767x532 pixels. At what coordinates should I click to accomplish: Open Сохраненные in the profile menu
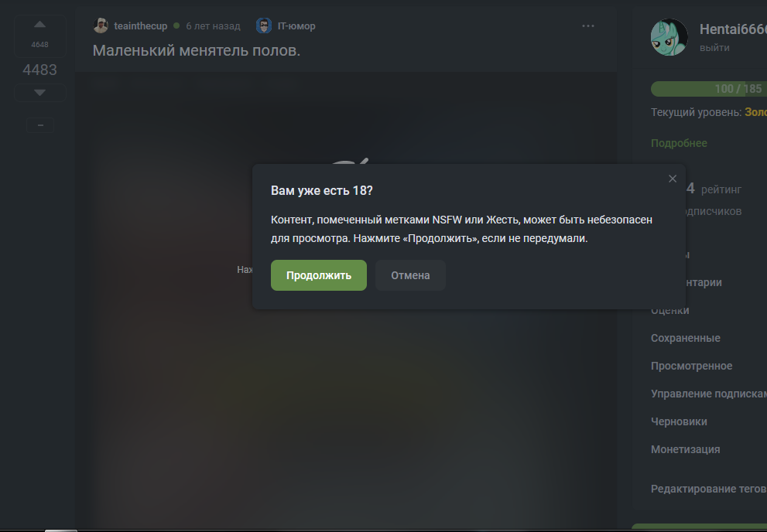685,338
